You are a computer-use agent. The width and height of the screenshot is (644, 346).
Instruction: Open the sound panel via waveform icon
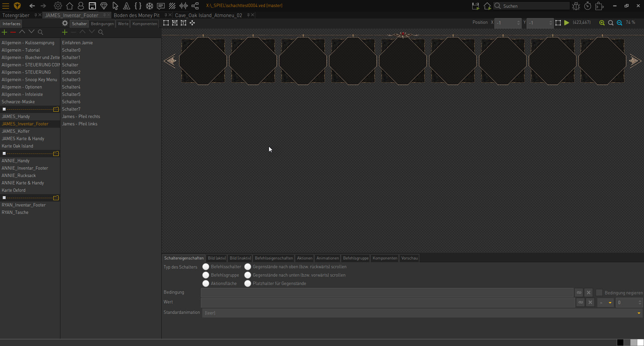tap(183, 6)
